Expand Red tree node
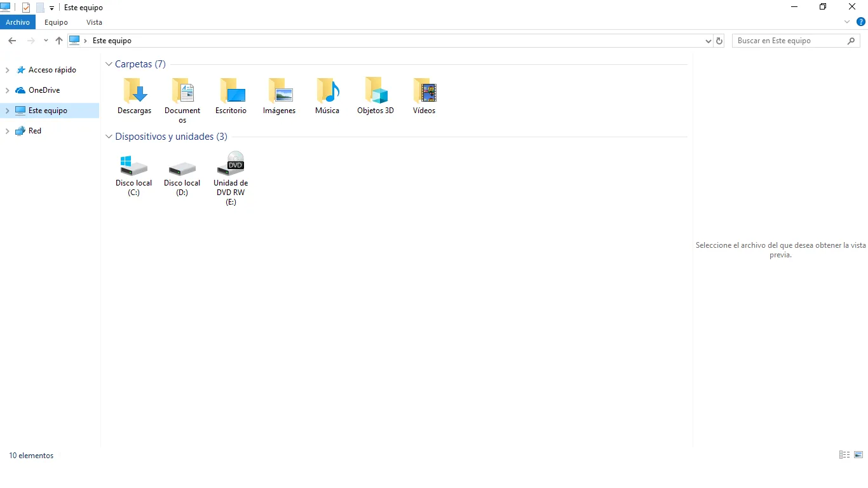 8,131
